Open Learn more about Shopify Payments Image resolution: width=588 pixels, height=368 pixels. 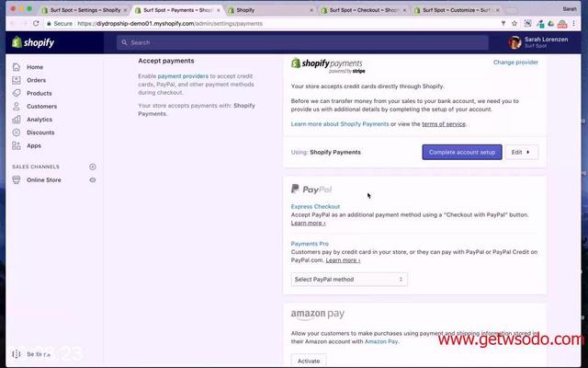click(x=340, y=124)
